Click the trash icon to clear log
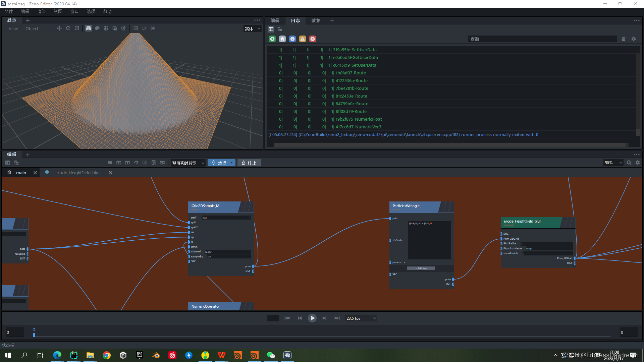644x362 pixels. click(624, 39)
